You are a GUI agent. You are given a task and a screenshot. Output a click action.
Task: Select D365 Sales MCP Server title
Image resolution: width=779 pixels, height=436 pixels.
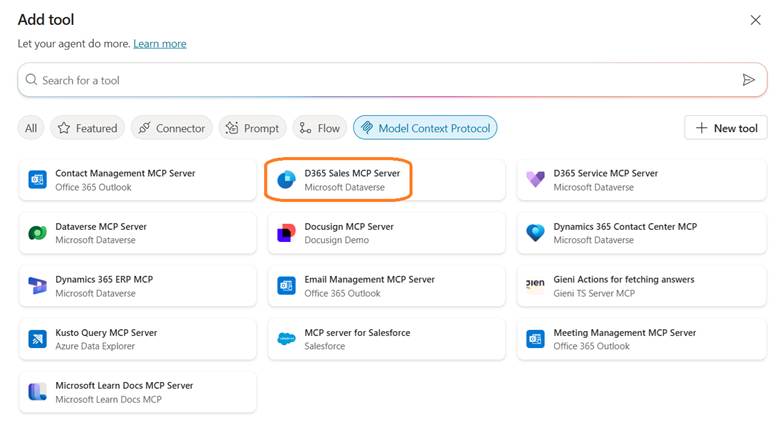click(x=352, y=173)
